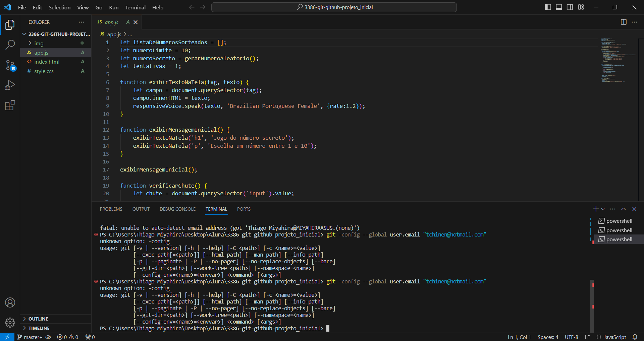
Task: Switch to the DEBUG CONSOLE tab
Action: coord(177,209)
